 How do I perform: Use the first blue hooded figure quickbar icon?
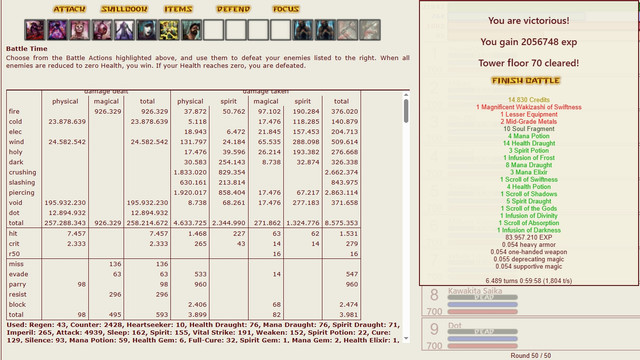[303, 30]
